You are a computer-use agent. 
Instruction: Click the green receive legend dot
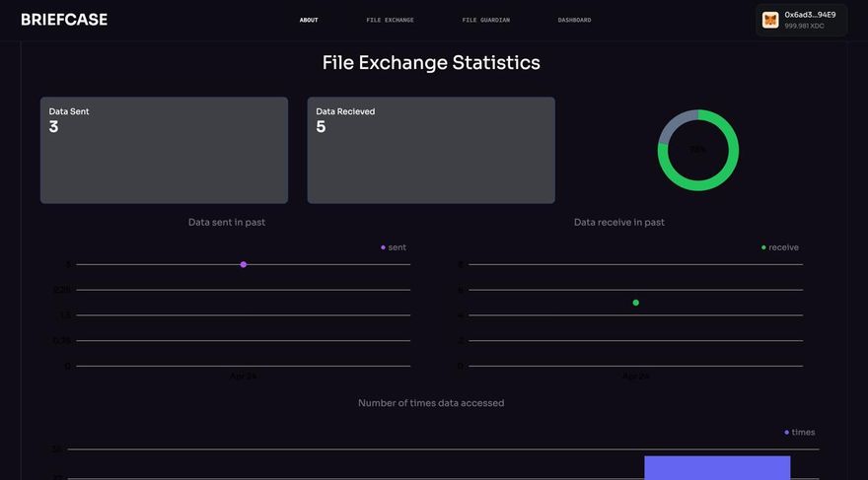click(x=763, y=247)
